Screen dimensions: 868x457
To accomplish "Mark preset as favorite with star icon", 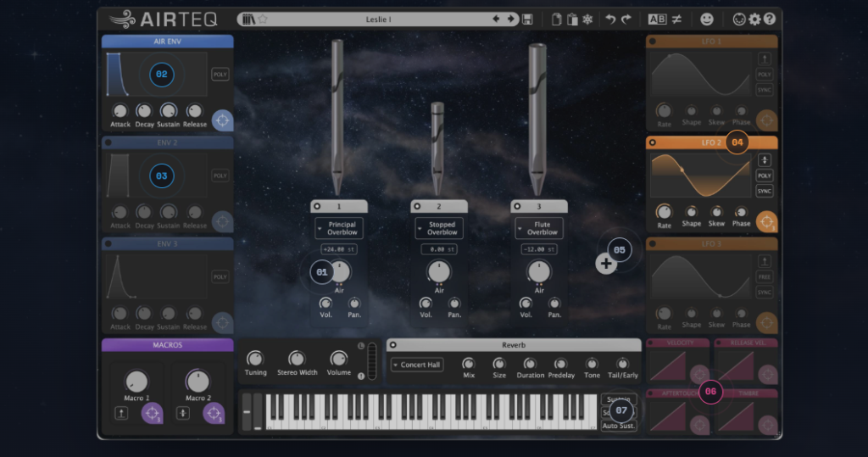I will click(x=263, y=20).
